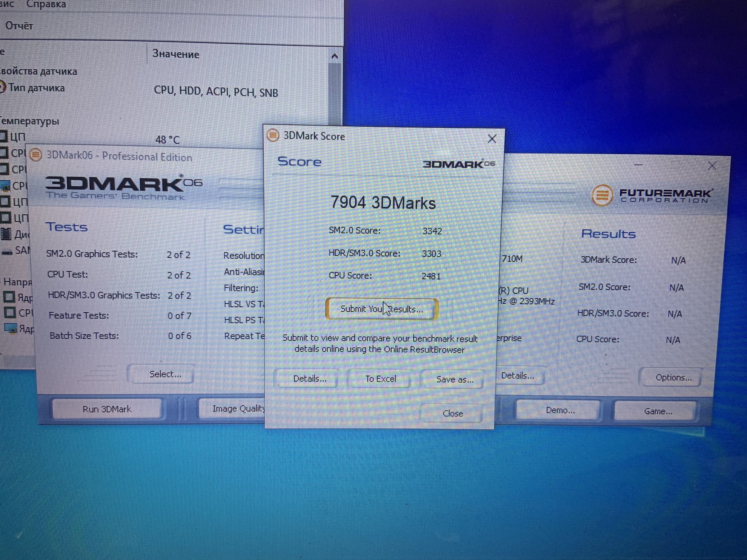Click the @ 2393MHz CPU text
Viewport: 747px width, 560px height.
coord(532,301)
